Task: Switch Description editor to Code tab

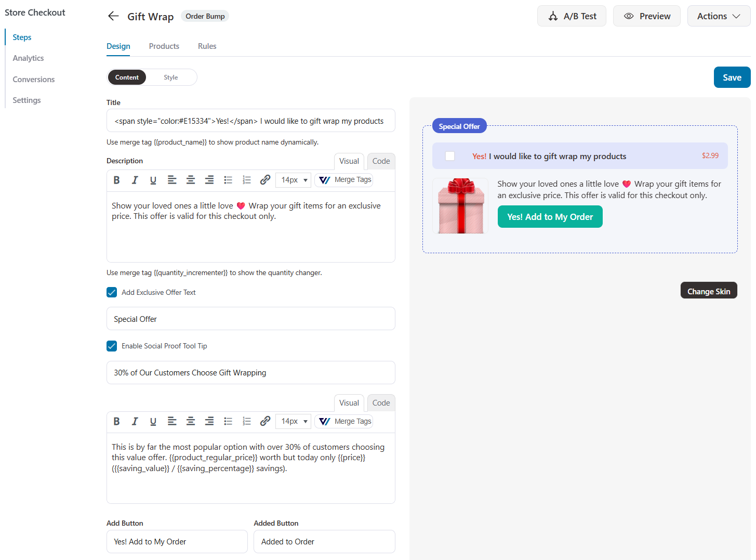Action: (381, 161)
